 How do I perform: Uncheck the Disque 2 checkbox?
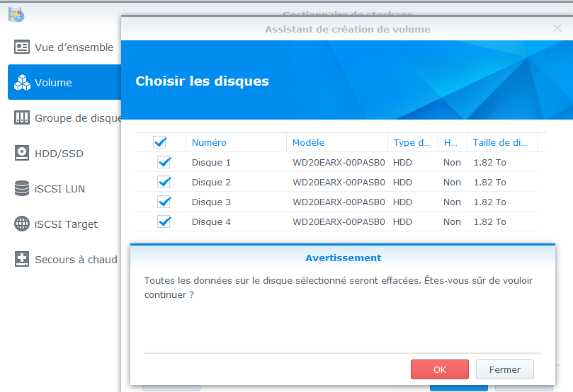coord(164,182)
